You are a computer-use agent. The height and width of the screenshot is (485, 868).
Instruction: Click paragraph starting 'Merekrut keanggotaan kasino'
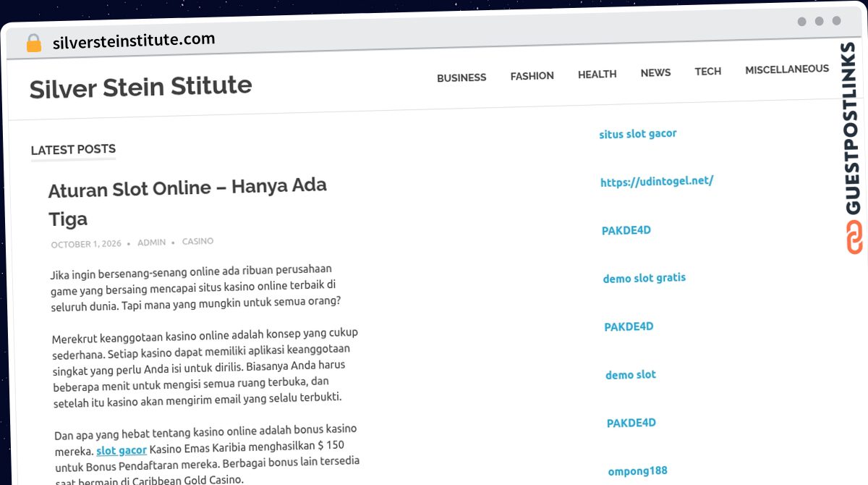pos(205,366)
